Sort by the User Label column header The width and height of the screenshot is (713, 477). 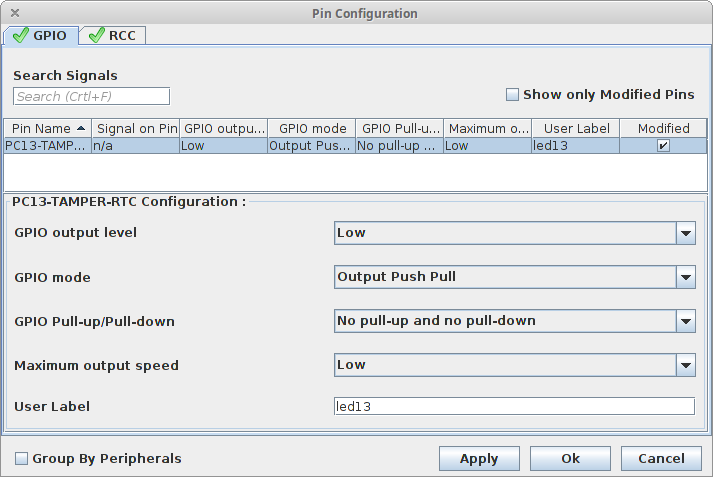tap(576, 129)
